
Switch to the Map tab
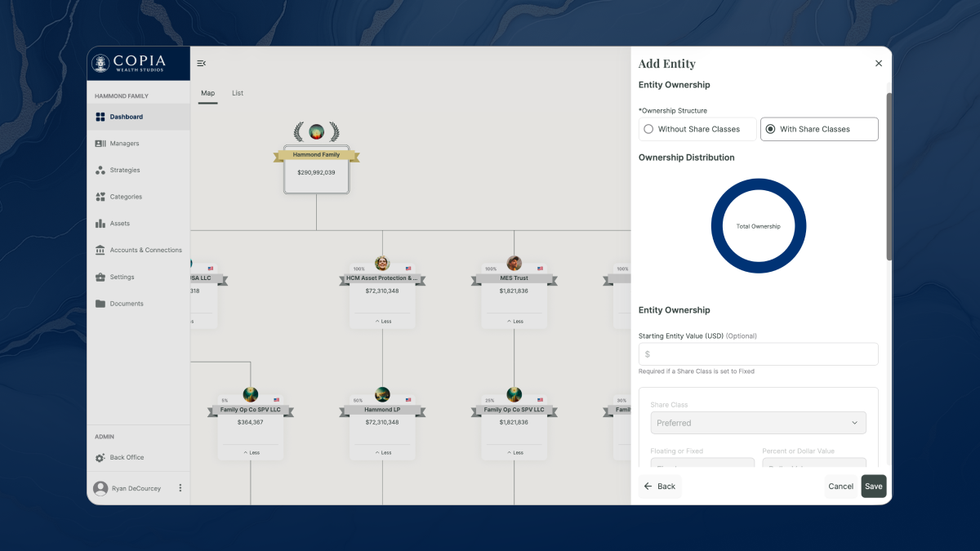tap(207, 93)
